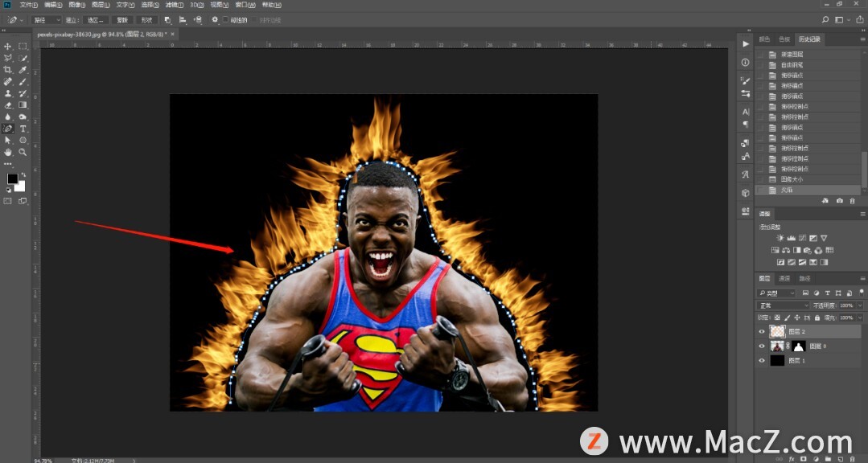The image size is (868, 463).
Task: Open the collapsed Character panel icon
Action: [746, 112]
